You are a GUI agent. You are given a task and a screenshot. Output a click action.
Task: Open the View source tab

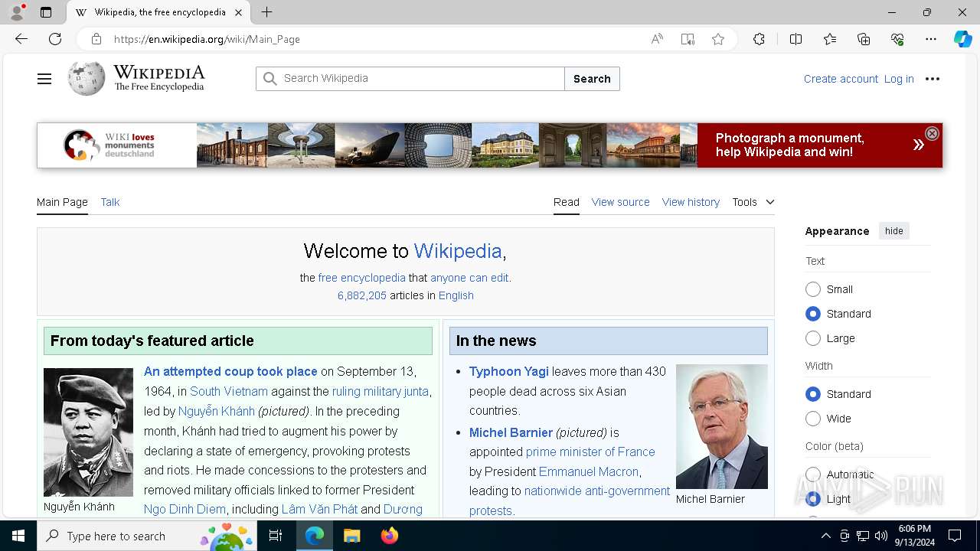click(621, 202)
